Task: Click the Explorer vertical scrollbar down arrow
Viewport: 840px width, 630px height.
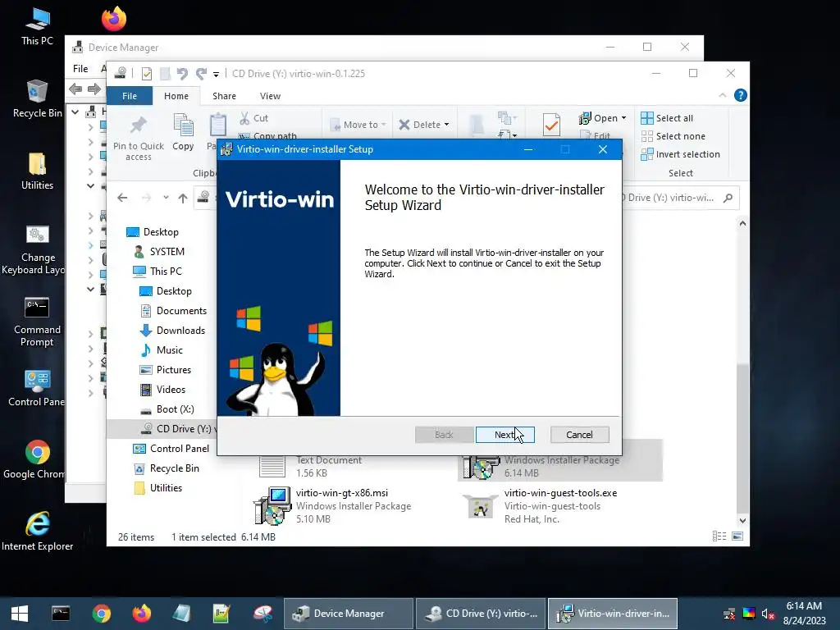Action: [x=742, y=520]
